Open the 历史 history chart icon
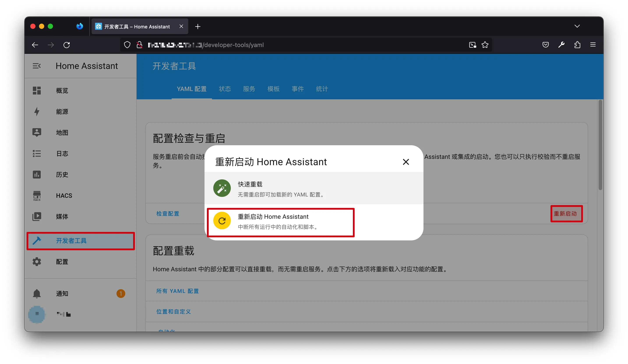This screenshot has height=364, width=628. coord(37,175)
